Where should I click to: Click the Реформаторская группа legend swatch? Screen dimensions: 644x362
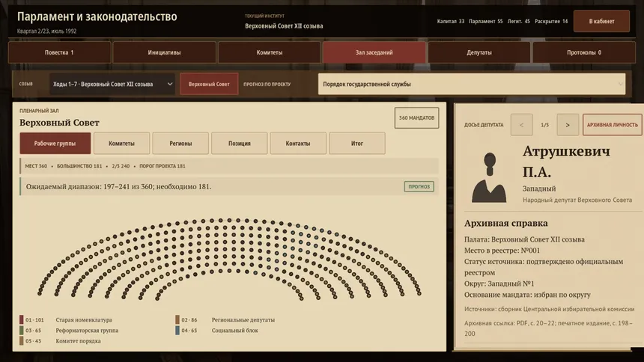[x=22, y=330]
